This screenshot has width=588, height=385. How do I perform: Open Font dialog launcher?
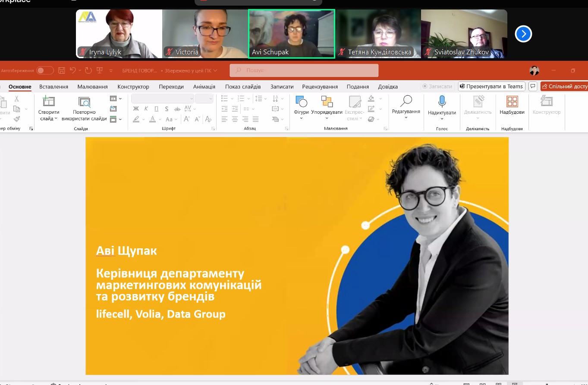click(x=213, y=129)
